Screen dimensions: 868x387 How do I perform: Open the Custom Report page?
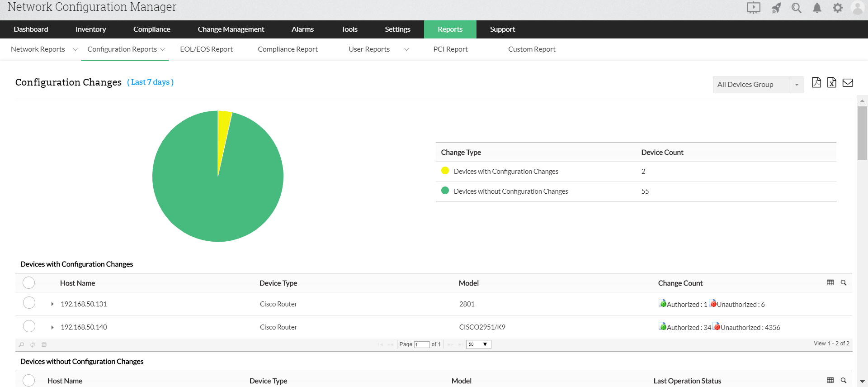pyautogui.click(x=532, y=49)
